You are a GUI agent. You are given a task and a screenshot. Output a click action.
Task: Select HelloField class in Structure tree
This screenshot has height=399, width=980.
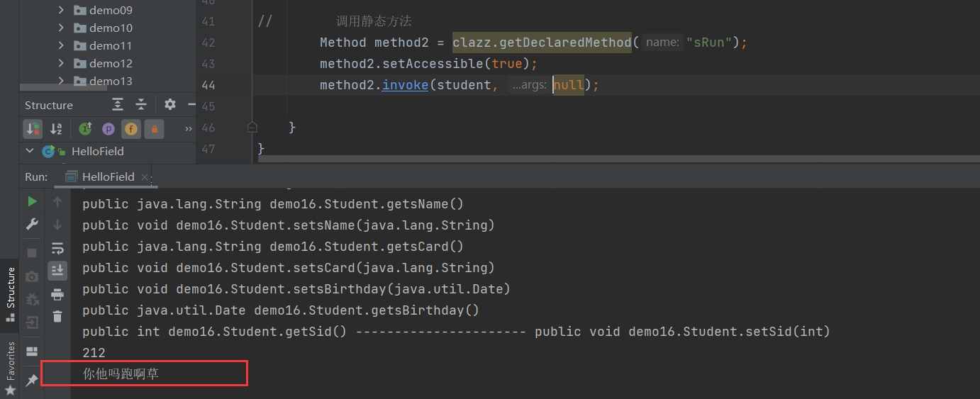pos(98,151)
